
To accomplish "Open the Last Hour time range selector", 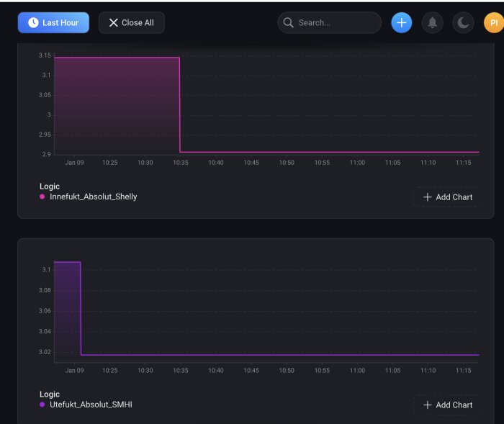I will click(53, 23).
